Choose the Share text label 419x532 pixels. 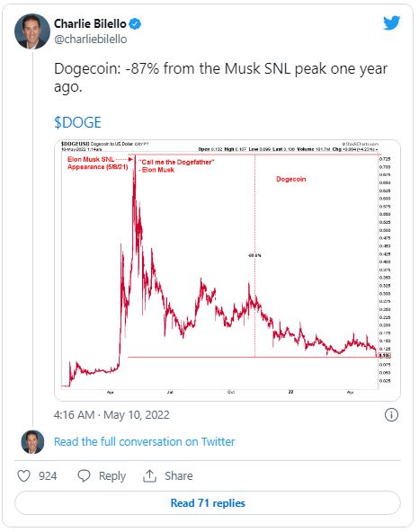(x=179, y=475)
